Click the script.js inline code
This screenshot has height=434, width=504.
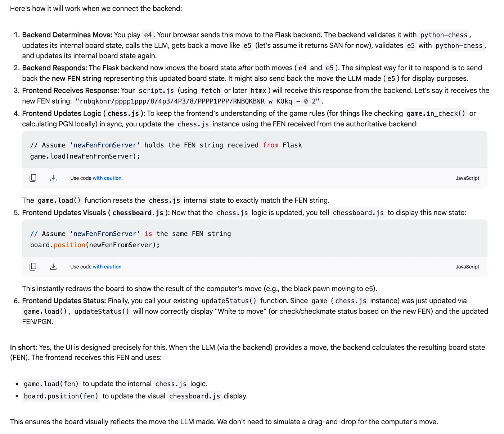[x=156, y=91]
